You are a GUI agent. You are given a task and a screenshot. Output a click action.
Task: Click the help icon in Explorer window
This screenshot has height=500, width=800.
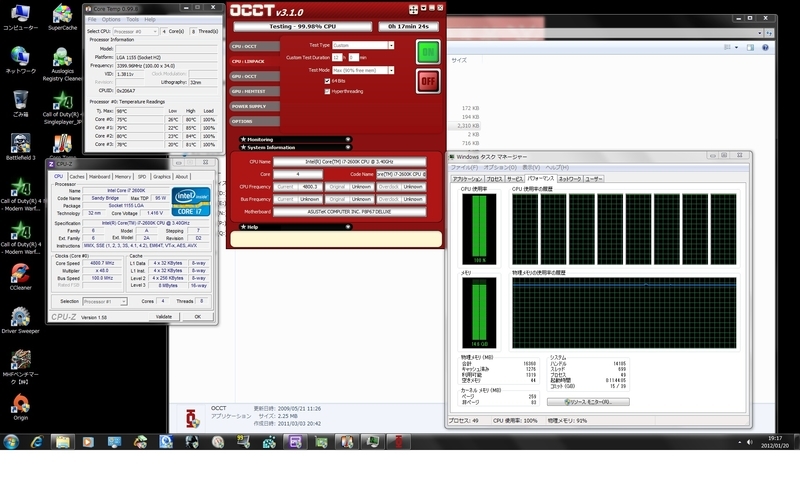point(765,47)
